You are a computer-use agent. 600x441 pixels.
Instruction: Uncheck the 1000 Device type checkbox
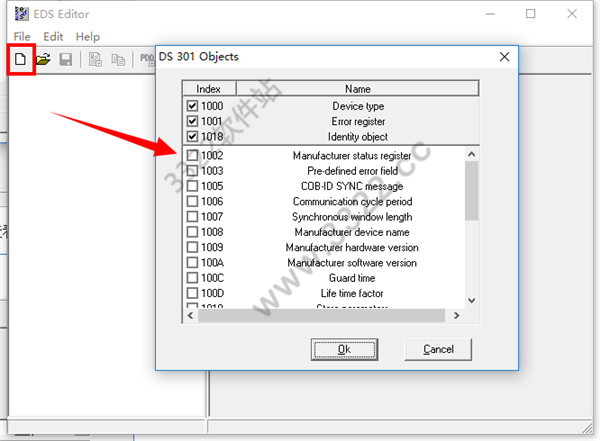(x=192, y=106)
